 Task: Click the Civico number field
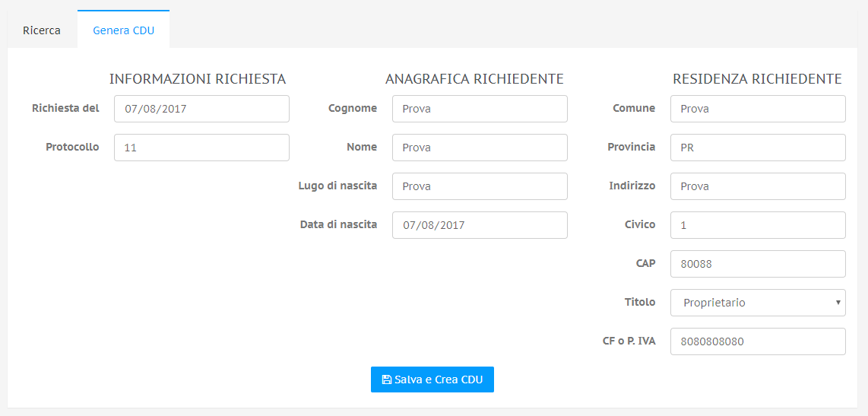758,225
